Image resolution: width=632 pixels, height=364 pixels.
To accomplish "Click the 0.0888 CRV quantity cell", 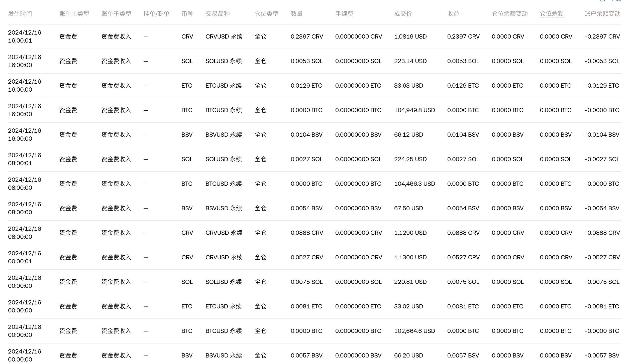I will [x=307, y=233].
